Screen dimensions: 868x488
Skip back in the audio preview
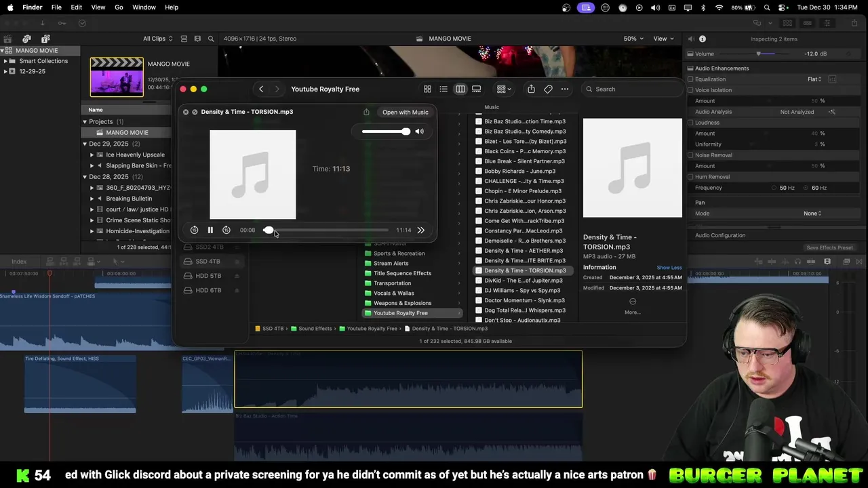click(194, 230)
